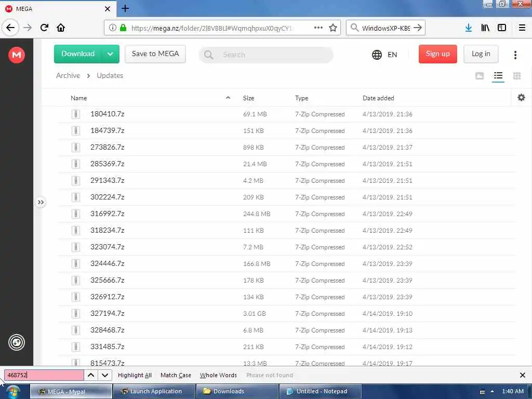Click the red Sign up button

437,54
